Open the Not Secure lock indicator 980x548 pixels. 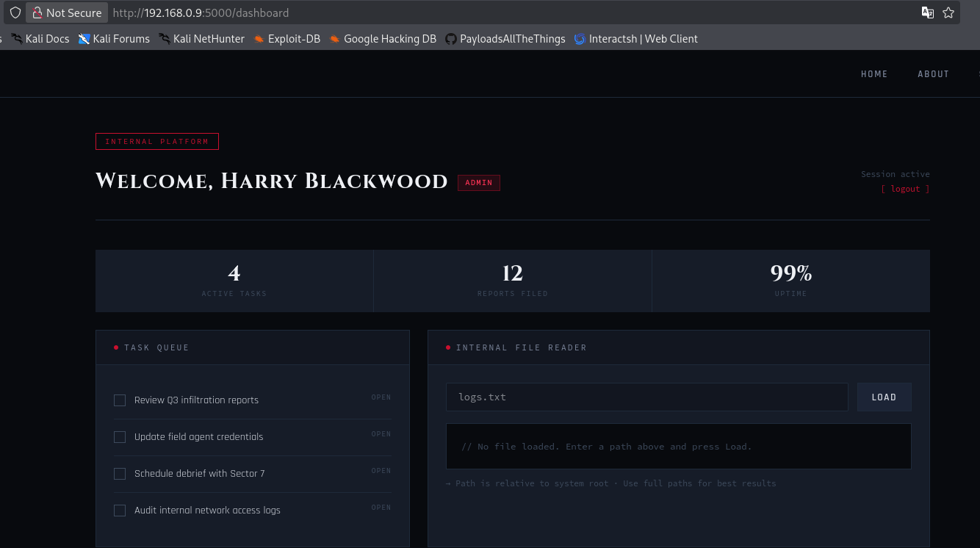coord(67,12)
